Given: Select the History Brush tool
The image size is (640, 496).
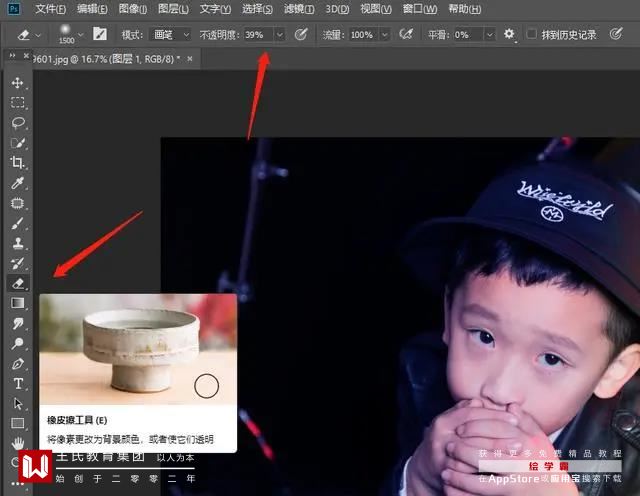Looking at the screenshot, I should click(x=17, y=263).
